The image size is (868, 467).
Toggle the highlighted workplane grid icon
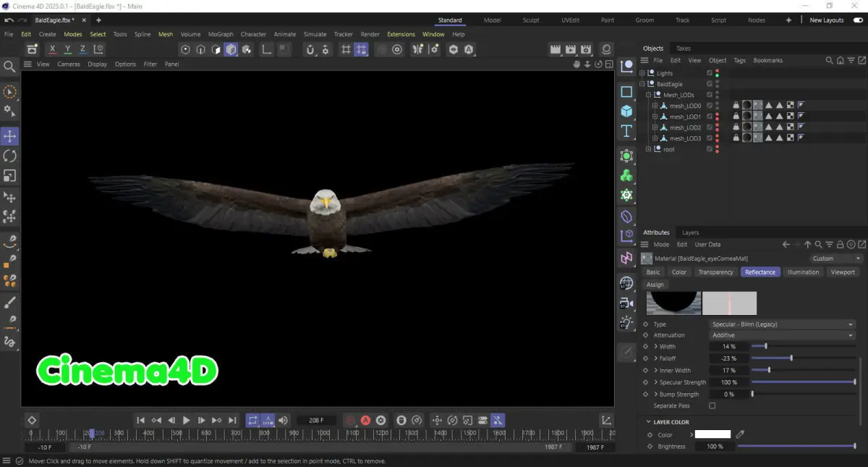pyautogui.click(x=361, y=49)
